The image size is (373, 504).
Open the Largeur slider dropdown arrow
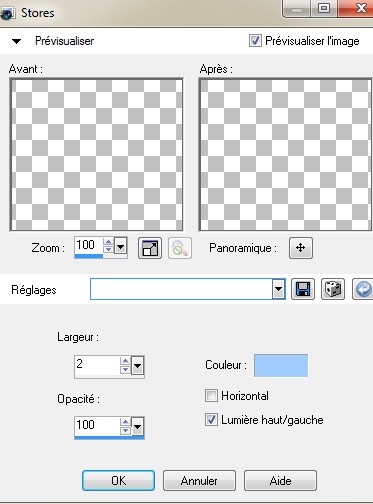click(137, 366)
